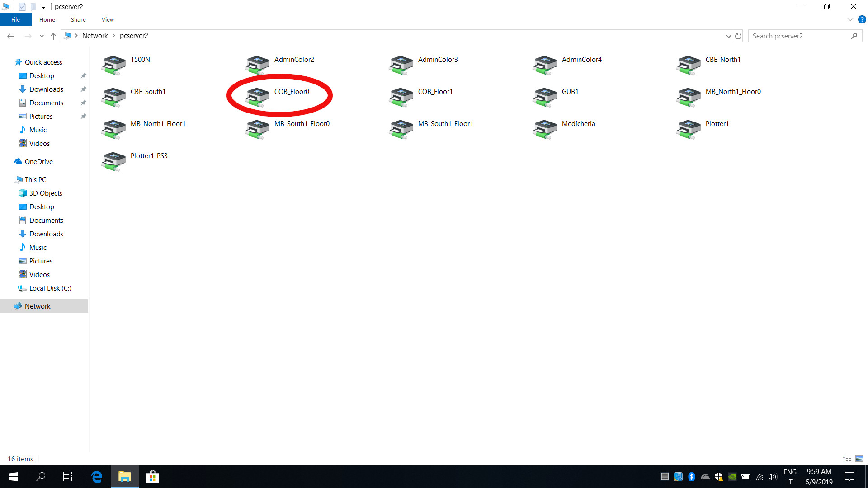Open Microsoft Store from the taskbar
Screen dimensions: 868x488
point(152,477)
